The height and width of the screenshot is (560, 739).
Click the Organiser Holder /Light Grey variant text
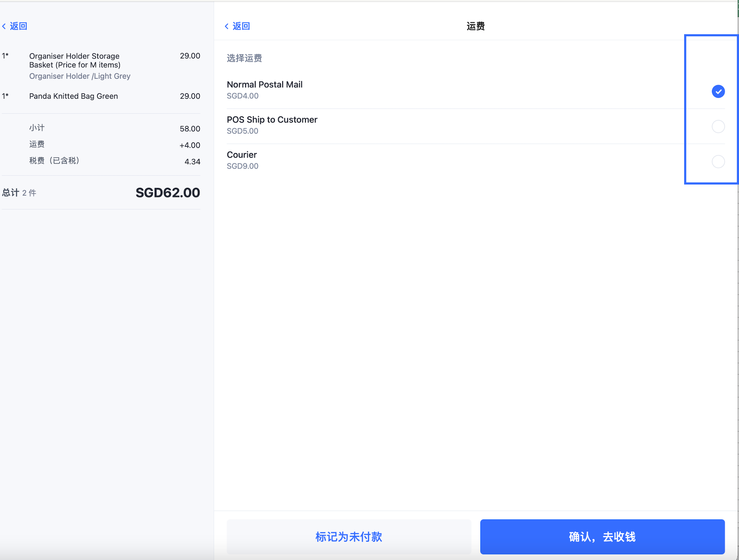(x=80, y=76)
